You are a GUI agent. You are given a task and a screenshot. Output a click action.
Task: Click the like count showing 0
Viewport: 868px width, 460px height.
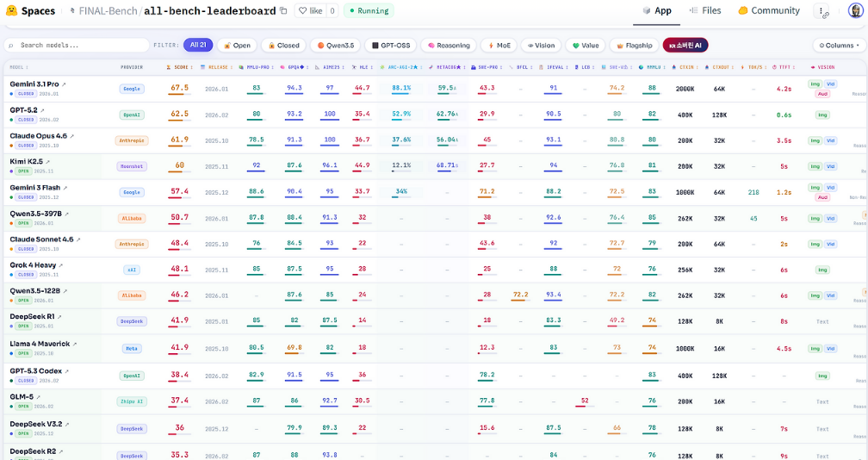click(x=332, y=10)
